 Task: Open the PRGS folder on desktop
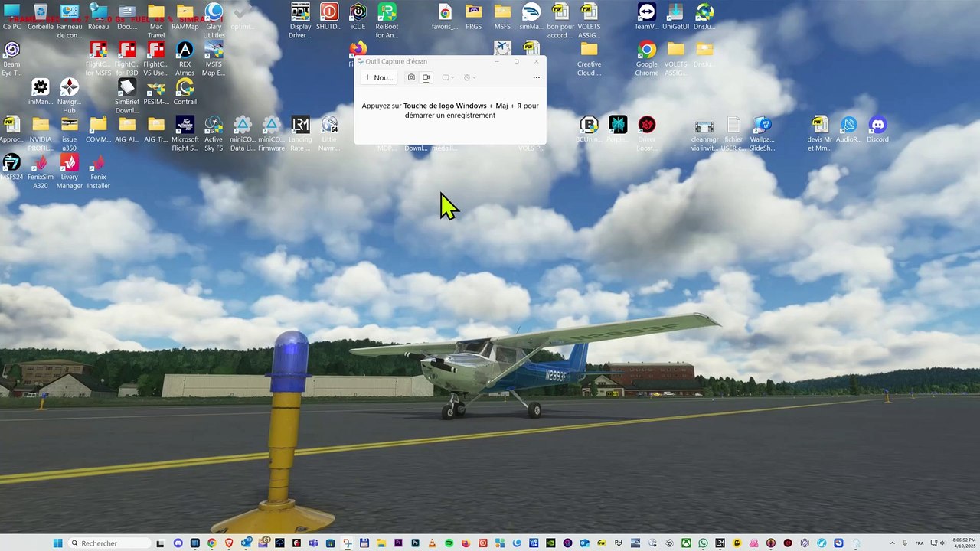473,17
